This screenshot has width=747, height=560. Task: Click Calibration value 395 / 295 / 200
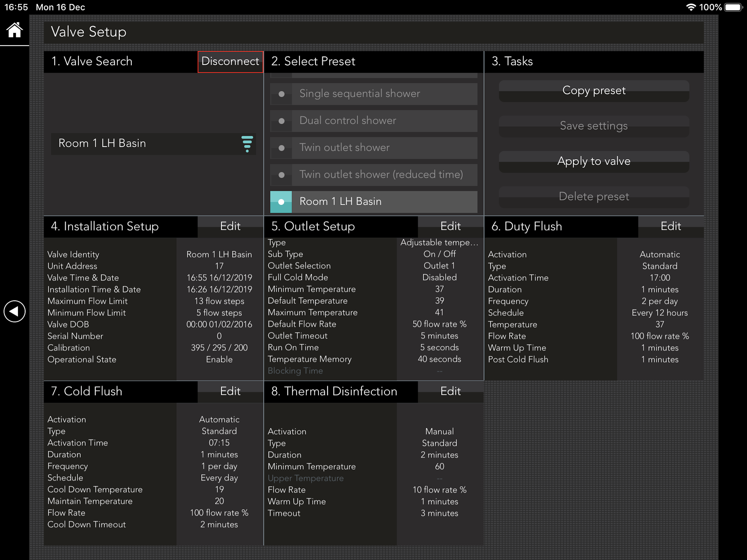[x=219, y=348]
